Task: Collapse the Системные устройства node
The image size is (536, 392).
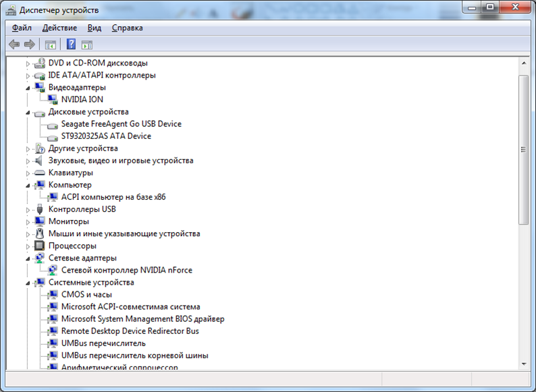Action: [x=28, y=283]
